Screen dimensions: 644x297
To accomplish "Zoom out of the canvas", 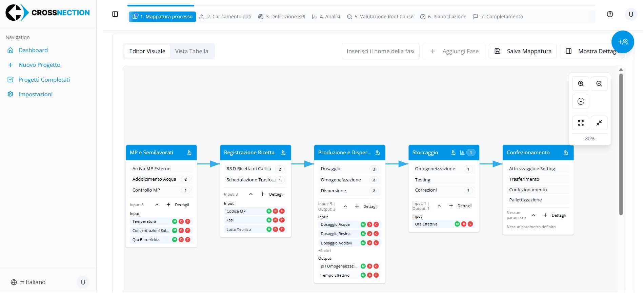I will pyautogui.click(x=599, y=84).
